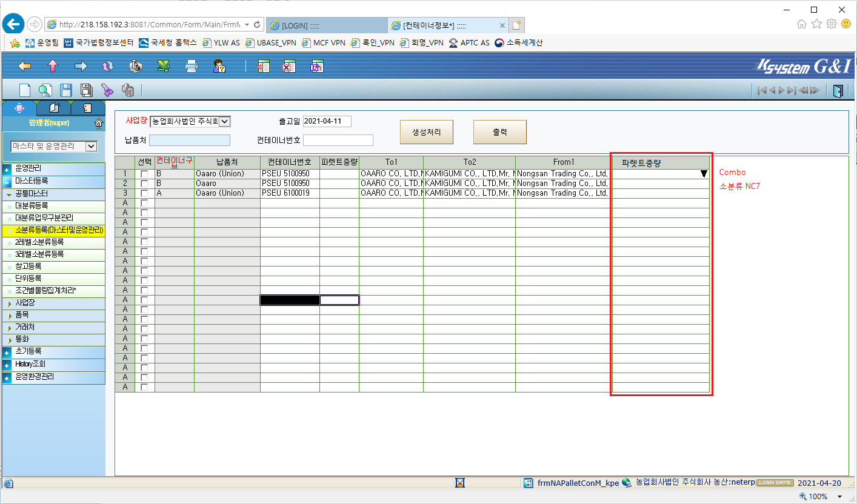The width and height of the screenshot is (857, 504).
Task: Click the exit door icon at toolbar right
Action: 838,90
